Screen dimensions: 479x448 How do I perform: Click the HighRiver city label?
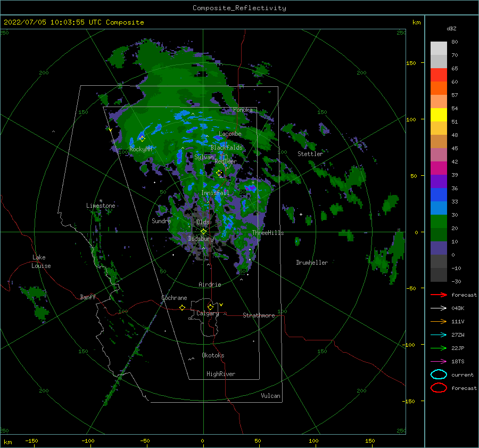(221, 374)
